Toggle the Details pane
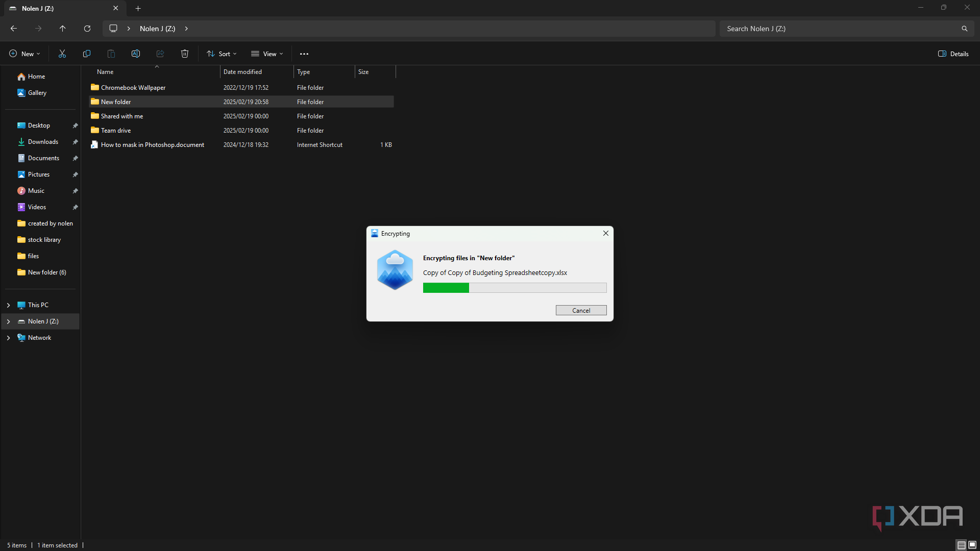The width and height of the screenshot is (980, 551). click(953, 54)
